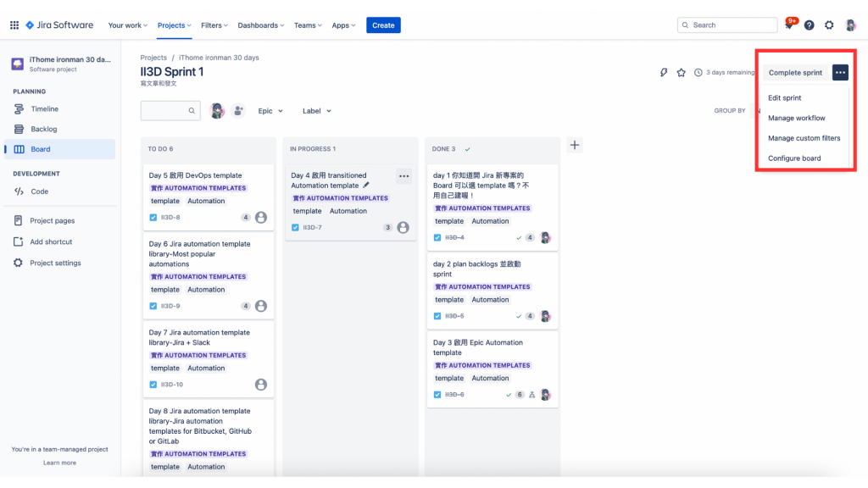Filter board by assignee avatar

[217, 111]
